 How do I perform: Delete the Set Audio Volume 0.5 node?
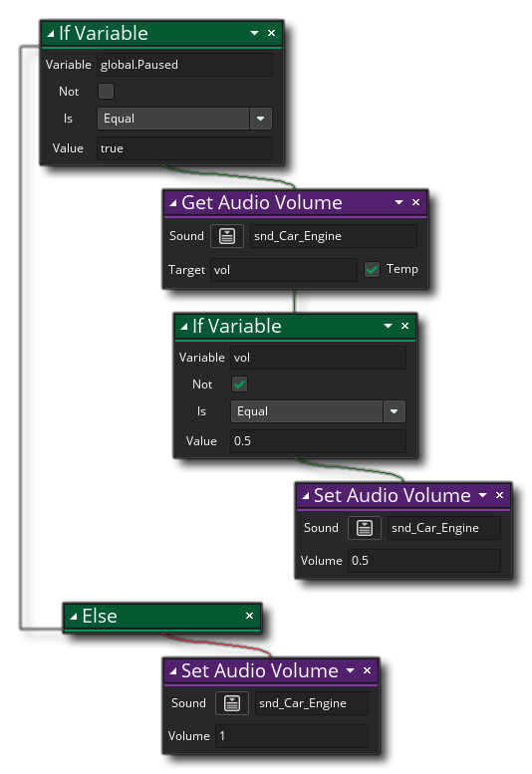pos(499,495)
